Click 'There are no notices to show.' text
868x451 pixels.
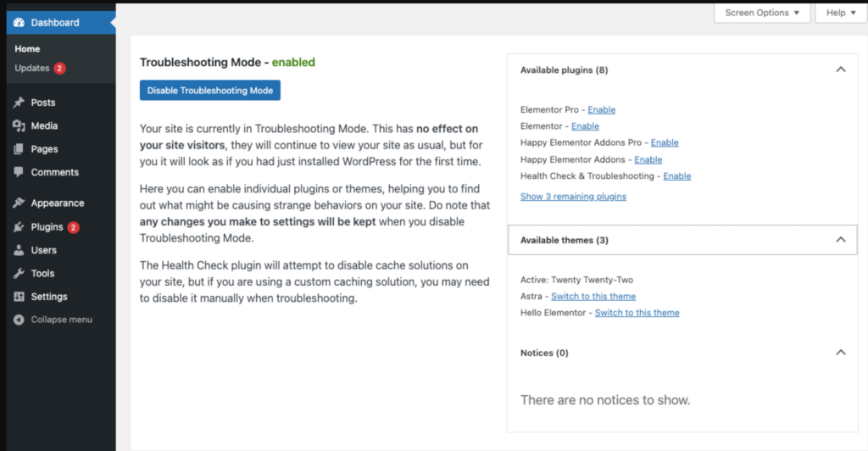(605, 400)
